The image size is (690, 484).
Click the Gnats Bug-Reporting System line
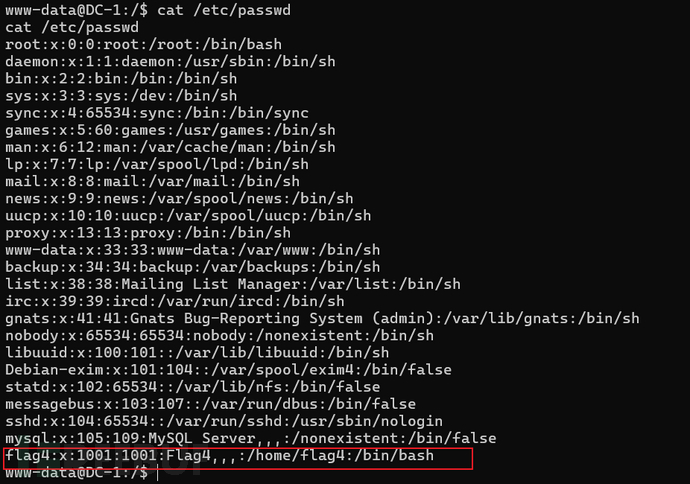tap(321, 319)
